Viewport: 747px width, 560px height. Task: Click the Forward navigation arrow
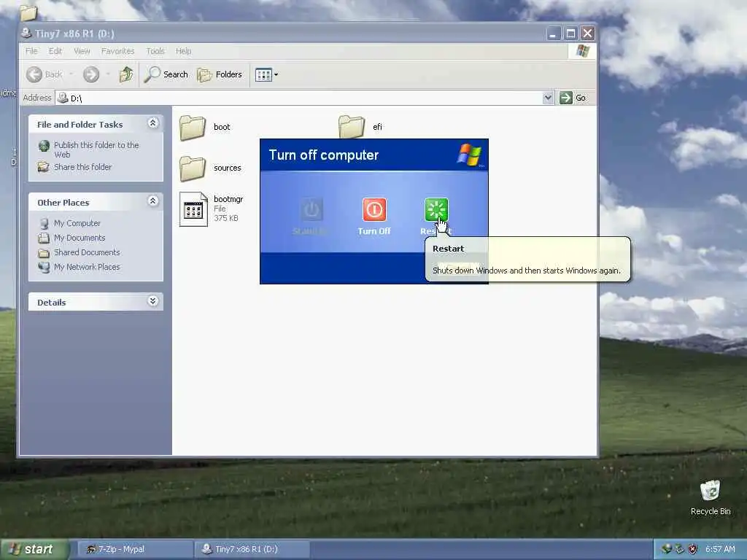91,74
